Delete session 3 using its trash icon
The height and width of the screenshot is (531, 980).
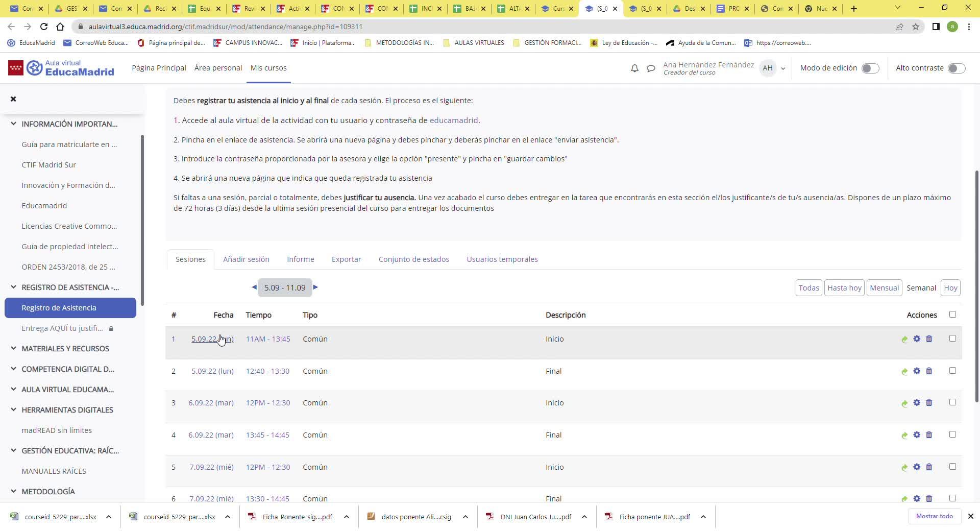(x=929, y=403)
